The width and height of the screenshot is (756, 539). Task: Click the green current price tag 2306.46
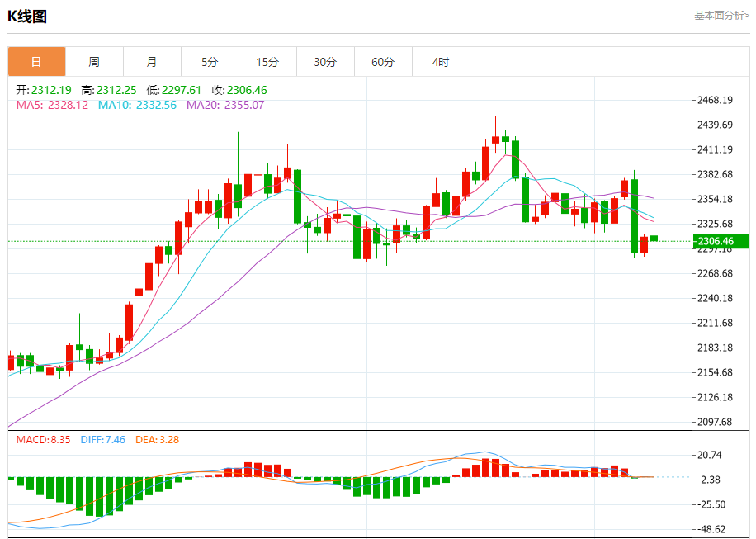721,241
